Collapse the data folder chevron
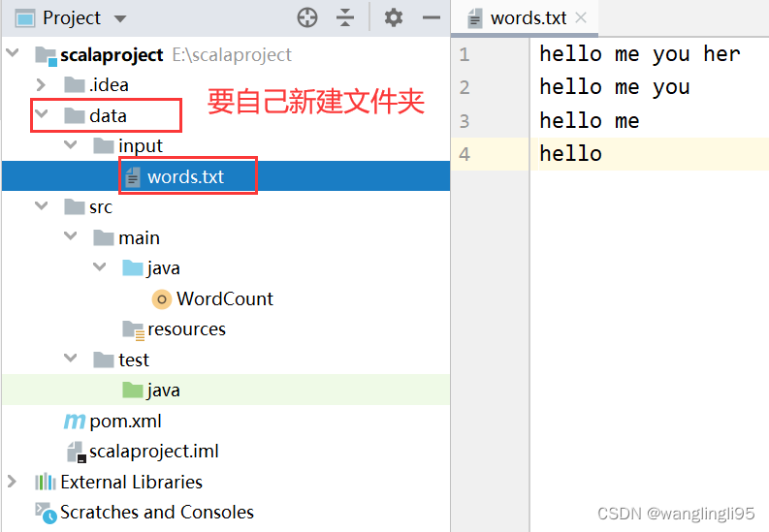Screen dimensions: 769x532 pos(42,114)
